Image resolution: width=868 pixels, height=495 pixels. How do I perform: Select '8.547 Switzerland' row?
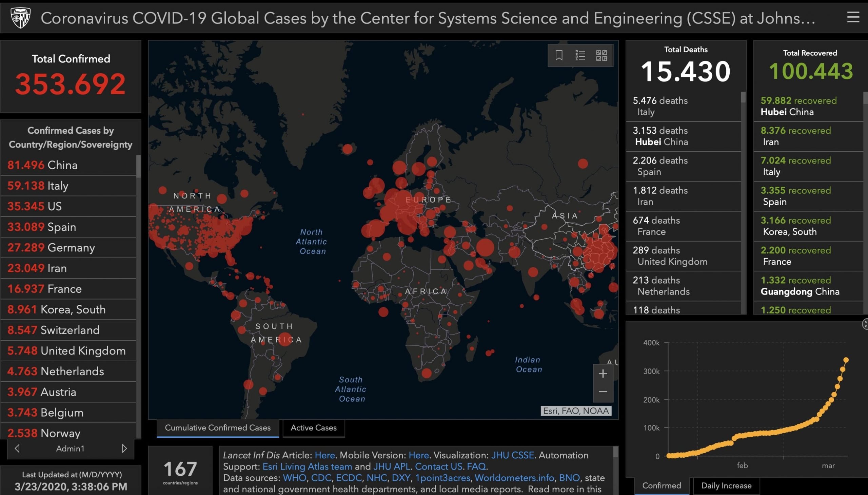(68, 330)
